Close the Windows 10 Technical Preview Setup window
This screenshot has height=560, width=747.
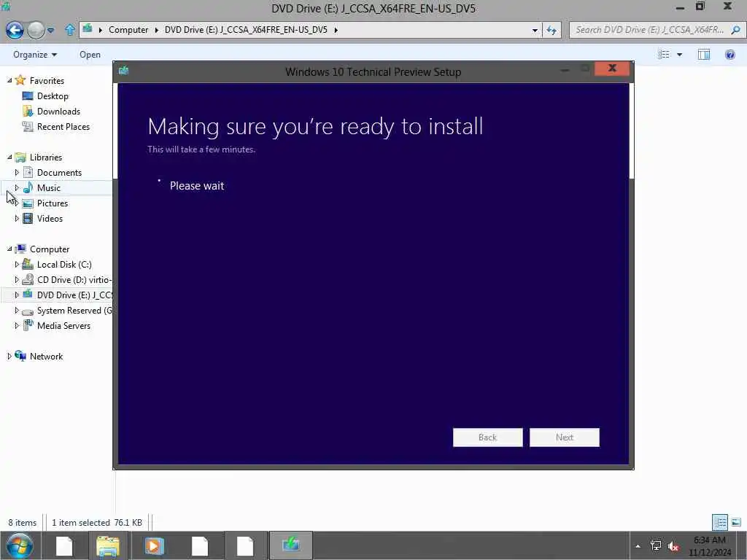612,69
